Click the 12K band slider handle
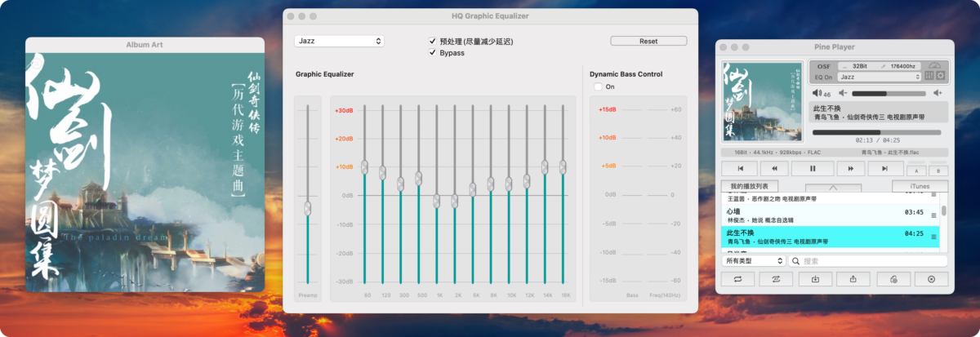 527,181
